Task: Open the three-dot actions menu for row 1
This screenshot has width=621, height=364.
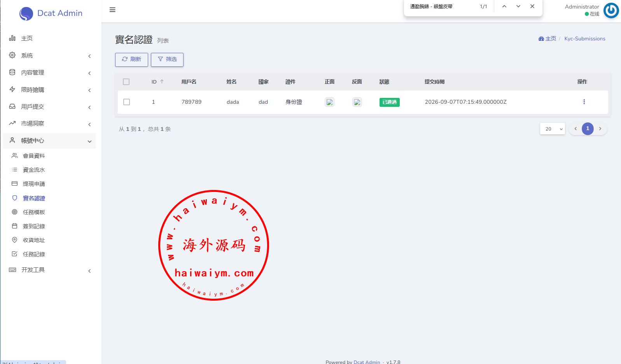Action: [584, 102]
